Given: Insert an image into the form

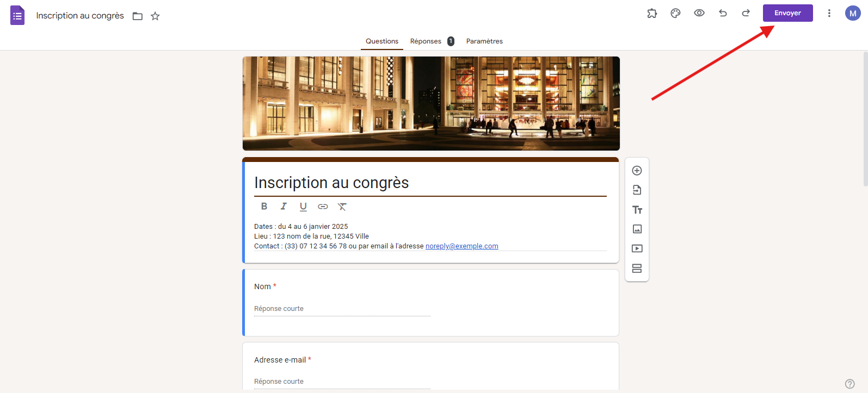Looking at the screenshot, I should (637, 229).
